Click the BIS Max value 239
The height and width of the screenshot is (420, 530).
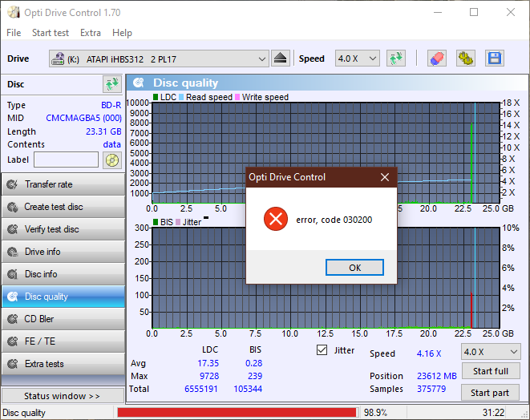255,376
